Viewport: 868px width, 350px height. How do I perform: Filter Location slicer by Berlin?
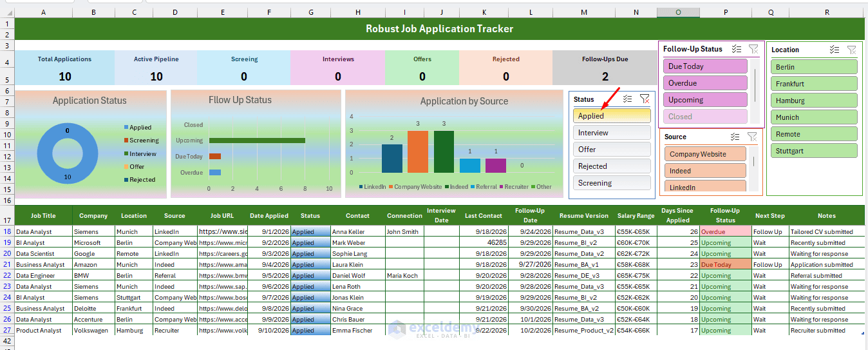[814, 67]
